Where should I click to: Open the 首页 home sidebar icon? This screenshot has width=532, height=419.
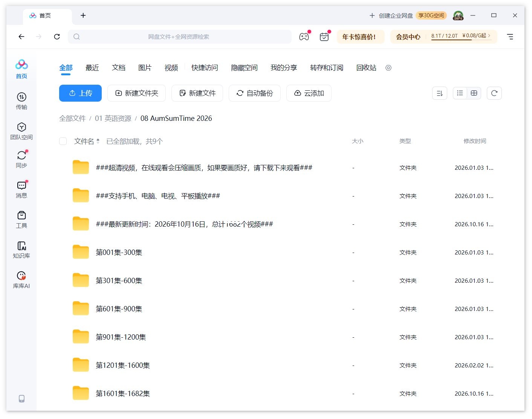point(21,69)
